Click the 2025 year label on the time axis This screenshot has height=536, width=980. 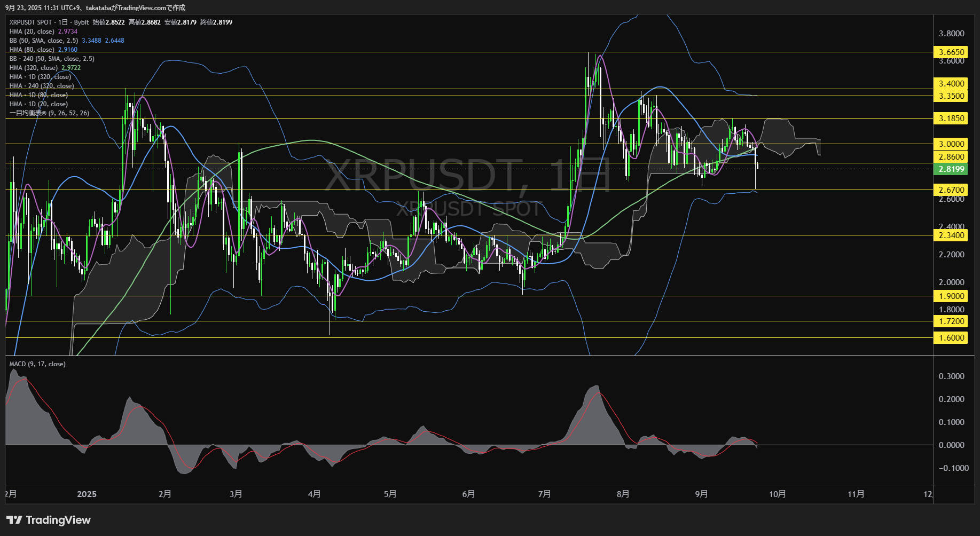(87, 494)
